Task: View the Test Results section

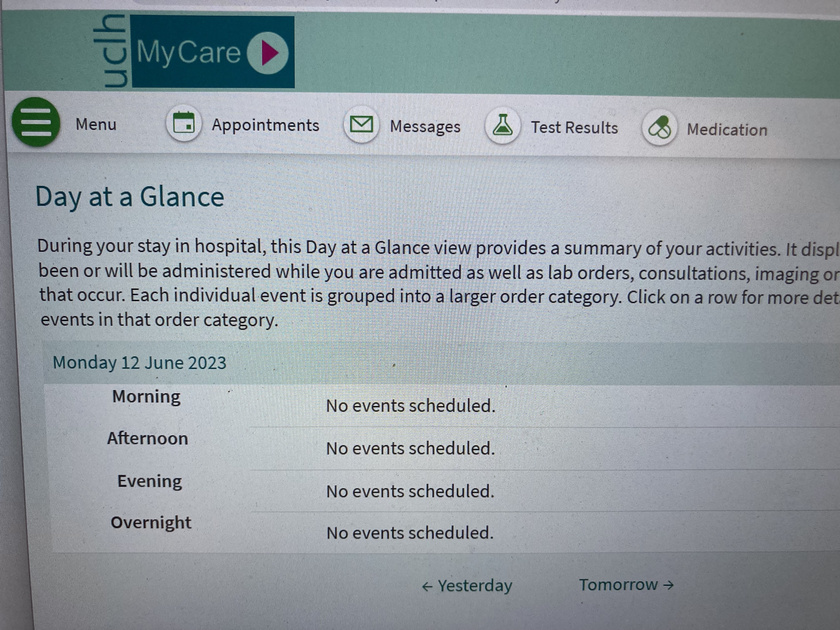Action: point(574,127)
